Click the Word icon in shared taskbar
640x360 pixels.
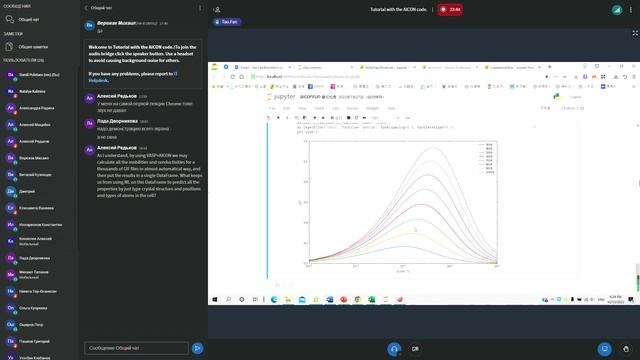click(330, 300)
